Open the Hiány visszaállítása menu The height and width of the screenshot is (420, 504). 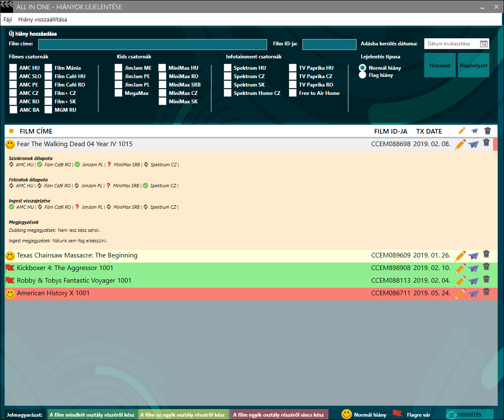[42, 19]
